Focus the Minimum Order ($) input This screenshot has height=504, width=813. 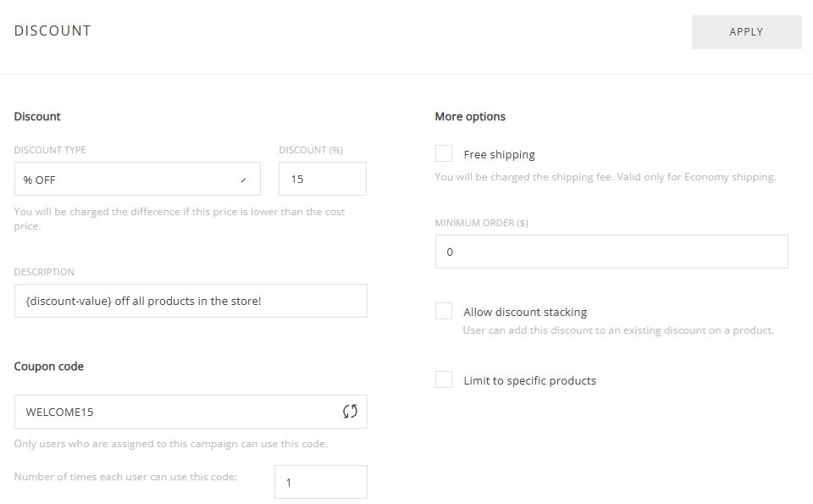[611, 252]
